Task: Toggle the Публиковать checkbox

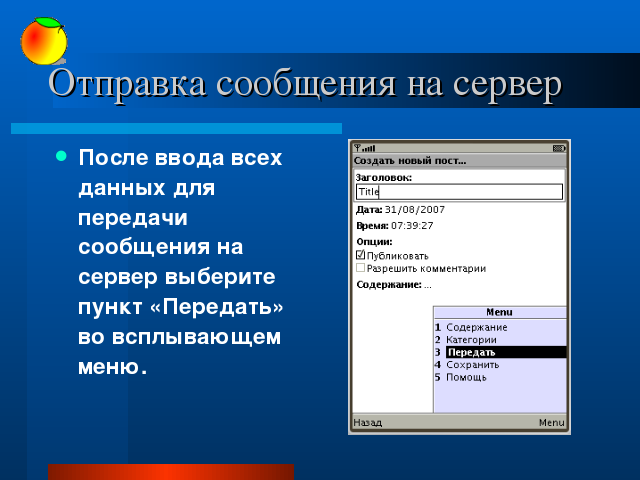Action: click(360, 255)
